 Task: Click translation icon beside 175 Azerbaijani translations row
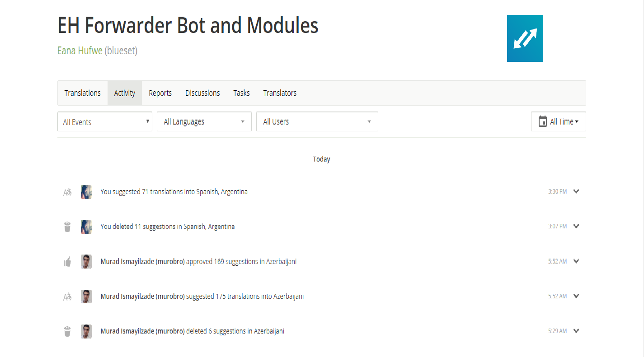click(67, 297)
